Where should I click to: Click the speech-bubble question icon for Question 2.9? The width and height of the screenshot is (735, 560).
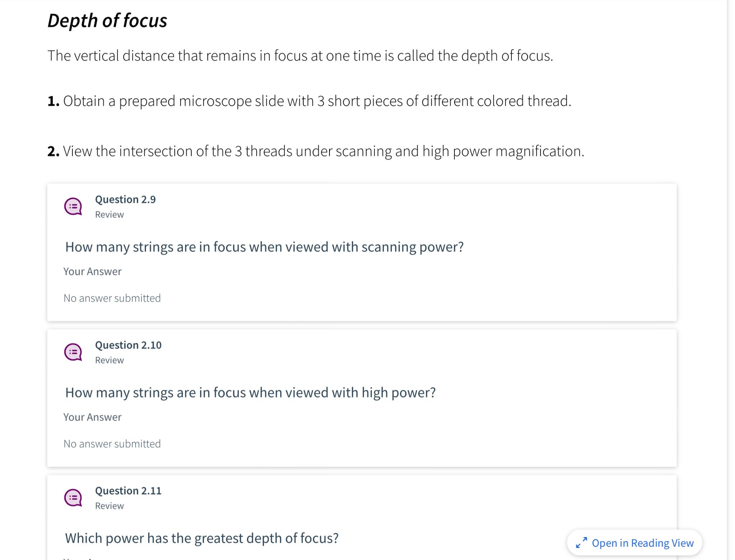pos(73,207)
